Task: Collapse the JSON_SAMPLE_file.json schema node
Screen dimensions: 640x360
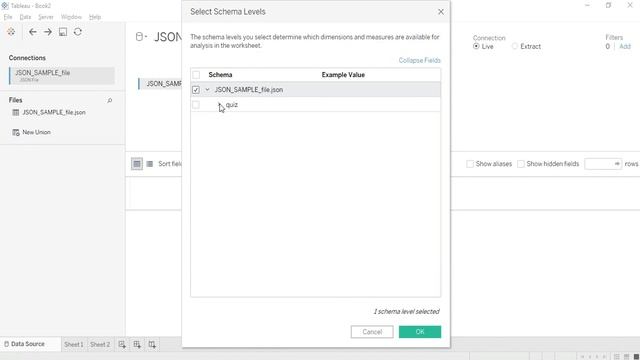Action: click(x=207, y=89)
